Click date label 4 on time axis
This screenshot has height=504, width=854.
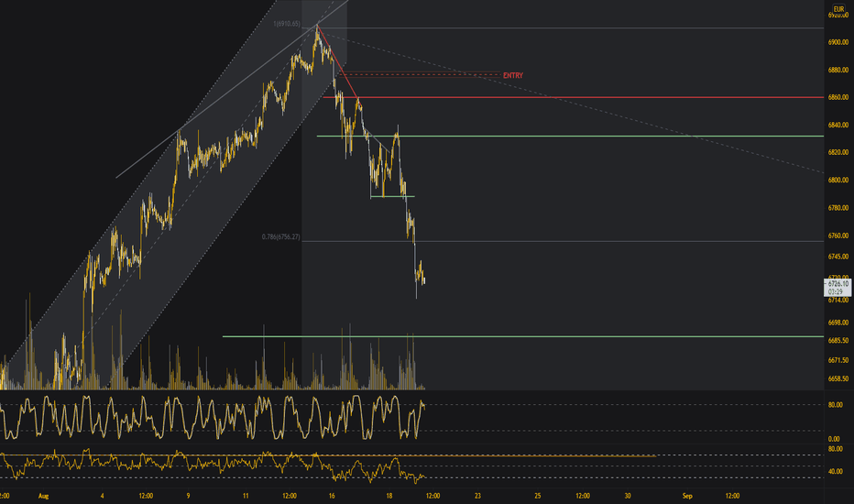click(x=102, y=497)
